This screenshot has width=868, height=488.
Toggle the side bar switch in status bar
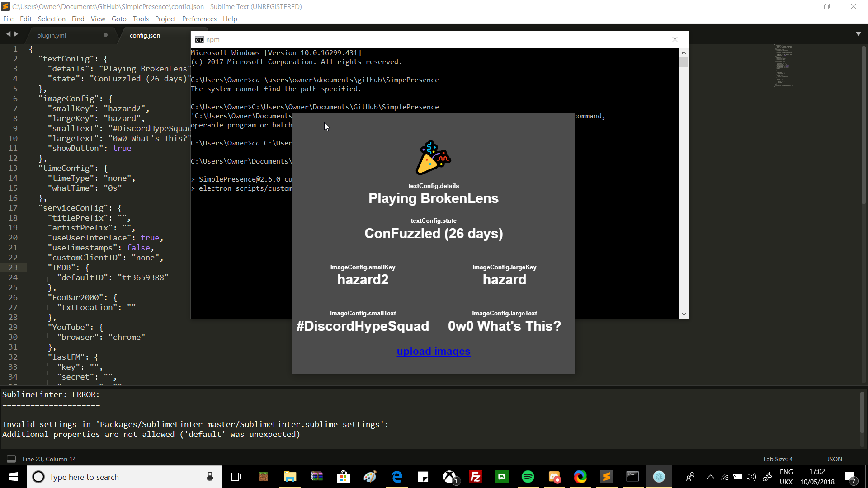click(x=11, y=459)
